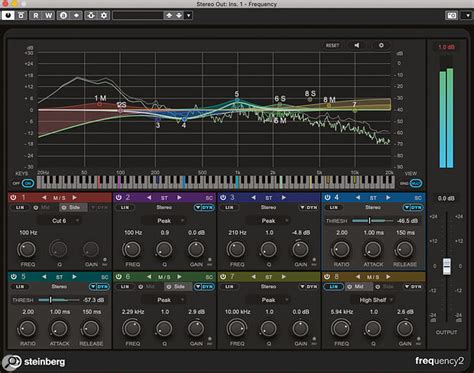Screen dimensions: 474x373
Task: Click the 1.0 dB peak level readout
Action: (446, 47)
